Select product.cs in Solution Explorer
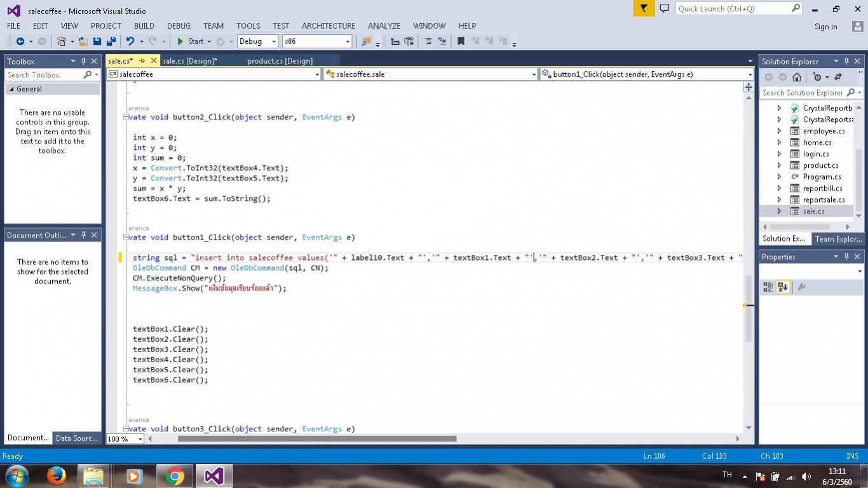Image resolution: width=868 pixels, height=488 pixels. pos(820,165)
